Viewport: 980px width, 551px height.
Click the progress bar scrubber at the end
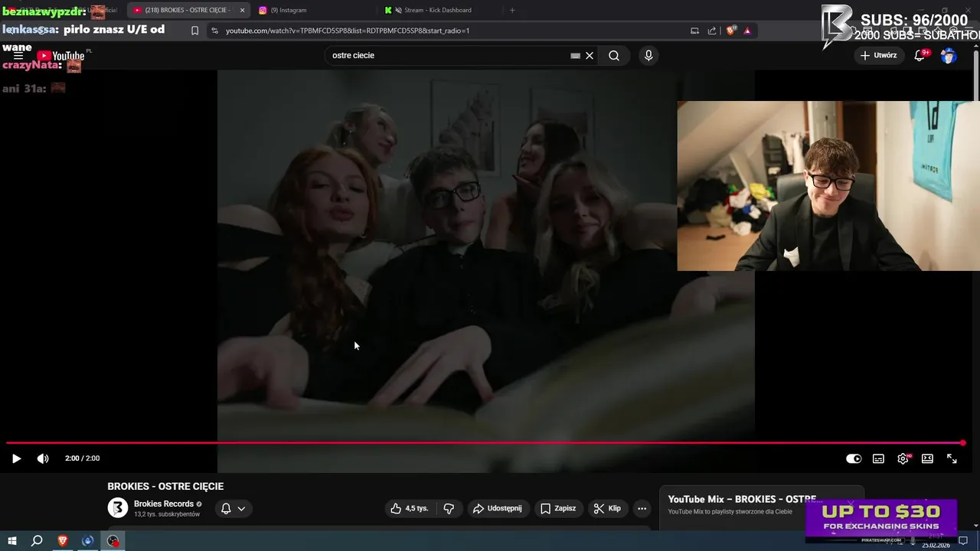(x=962, y=443)
